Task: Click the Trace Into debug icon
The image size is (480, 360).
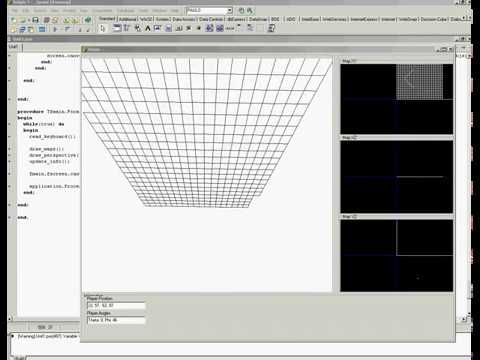Action: [80, 29]
